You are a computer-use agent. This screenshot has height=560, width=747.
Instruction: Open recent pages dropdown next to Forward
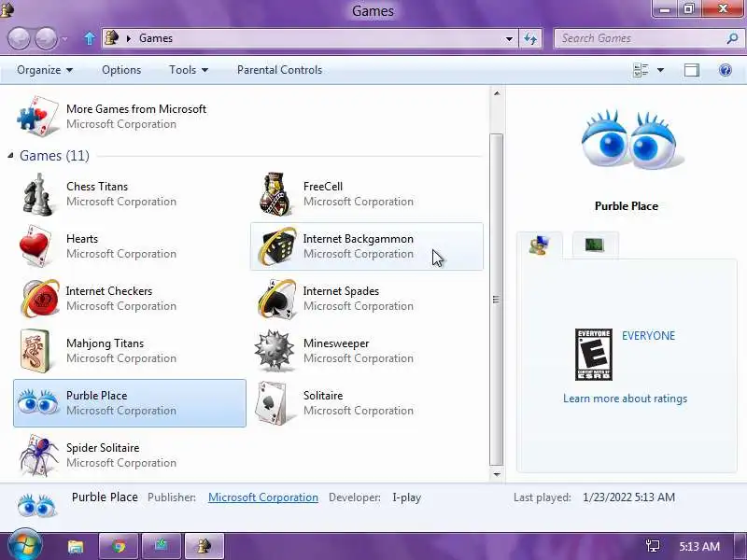(64, 39)
